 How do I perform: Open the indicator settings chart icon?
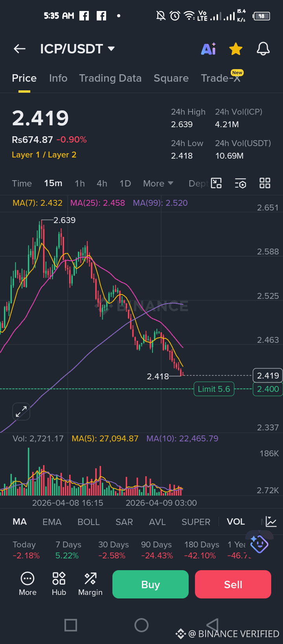click(271, 521)
